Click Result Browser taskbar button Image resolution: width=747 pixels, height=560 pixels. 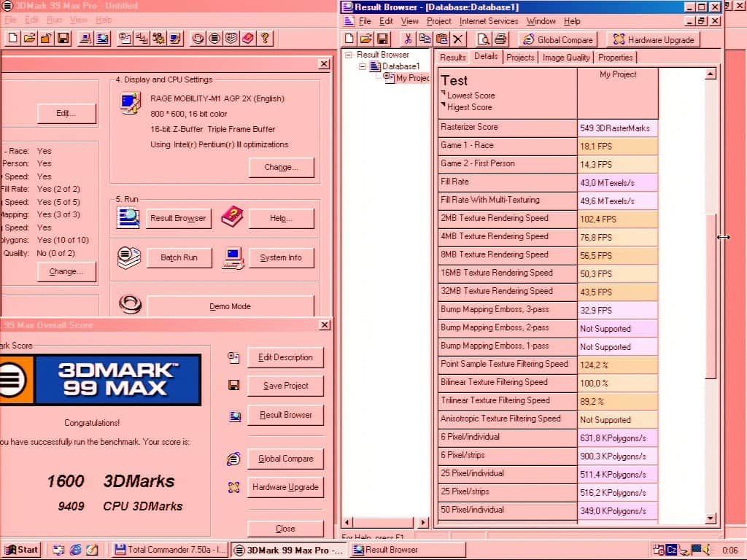pos(408,550)
